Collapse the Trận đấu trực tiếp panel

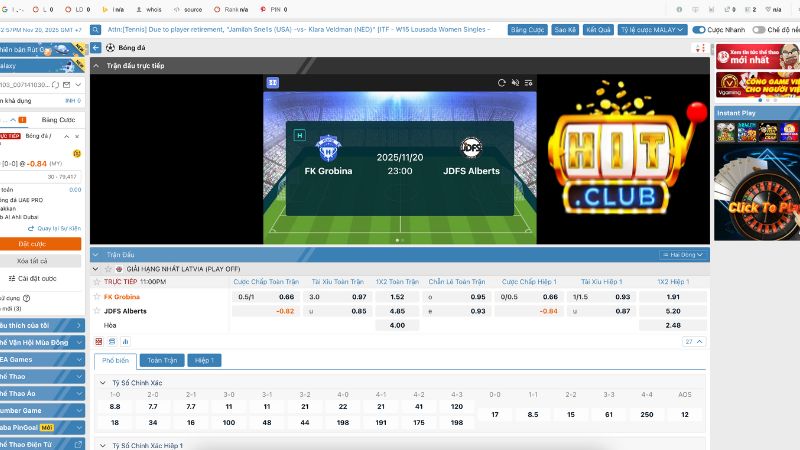(96, 66)
